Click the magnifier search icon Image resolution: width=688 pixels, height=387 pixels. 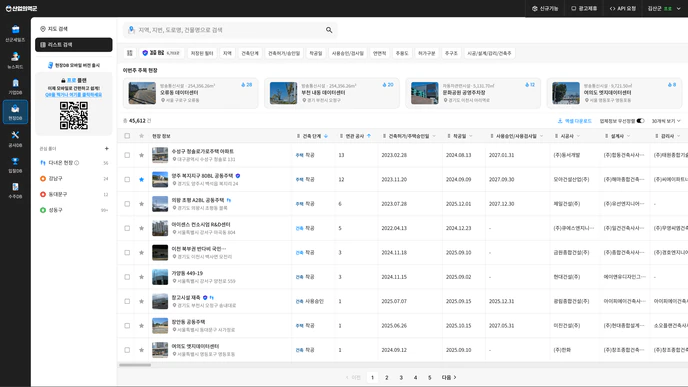tap(329, 30)
